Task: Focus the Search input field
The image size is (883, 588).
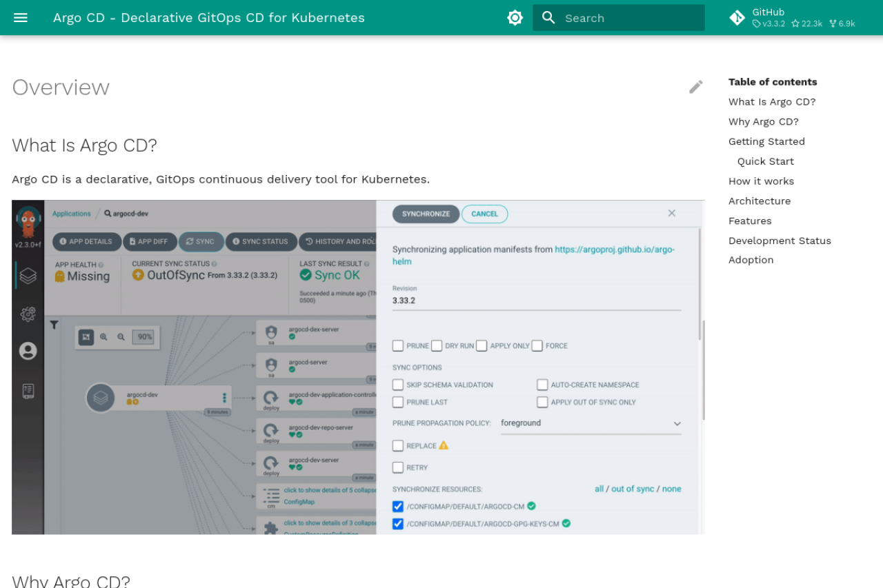Action: [619, 18]
